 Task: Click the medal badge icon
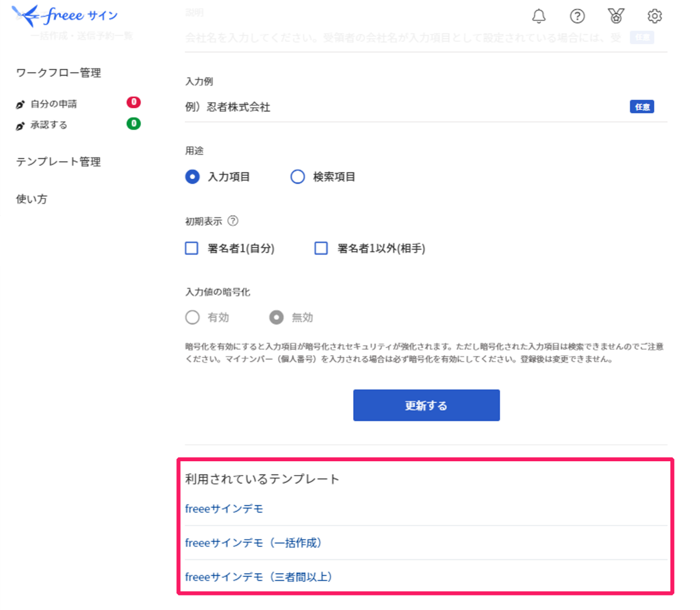pos(616,16)
